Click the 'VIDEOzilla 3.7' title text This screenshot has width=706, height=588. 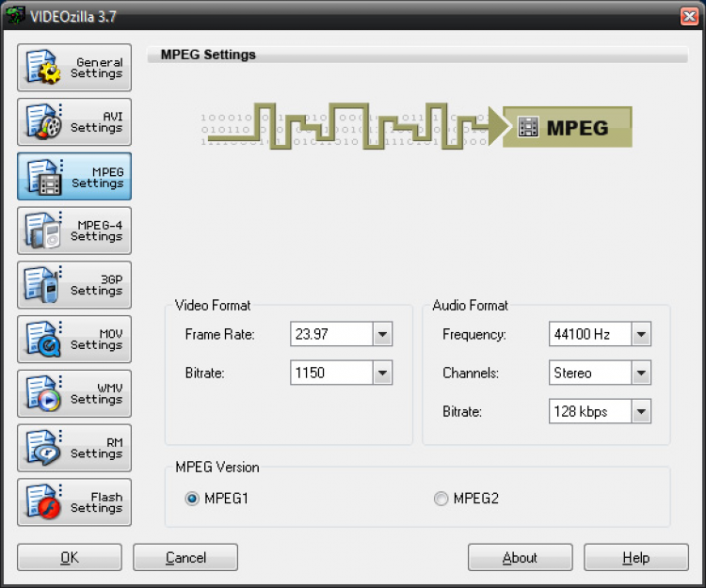coord(73,17)
